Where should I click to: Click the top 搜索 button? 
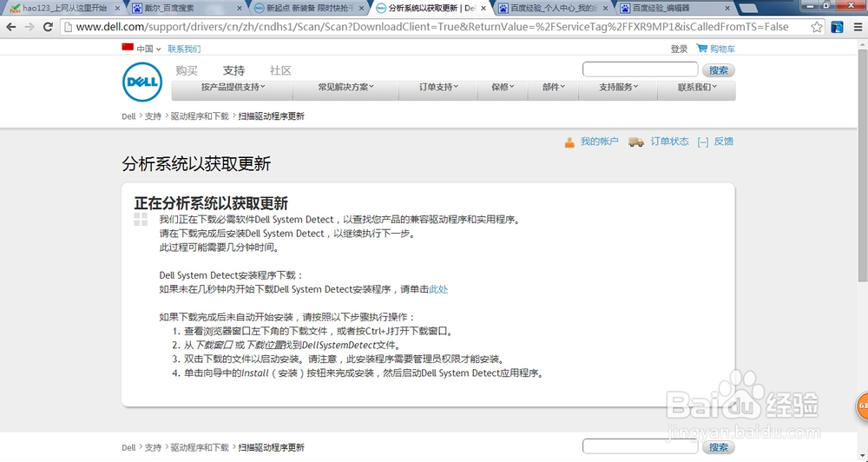(x=719, y=70)
